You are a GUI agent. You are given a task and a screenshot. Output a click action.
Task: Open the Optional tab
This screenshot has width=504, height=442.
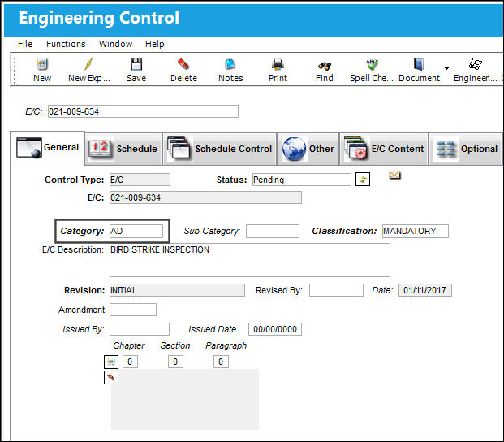pos(465,149)
